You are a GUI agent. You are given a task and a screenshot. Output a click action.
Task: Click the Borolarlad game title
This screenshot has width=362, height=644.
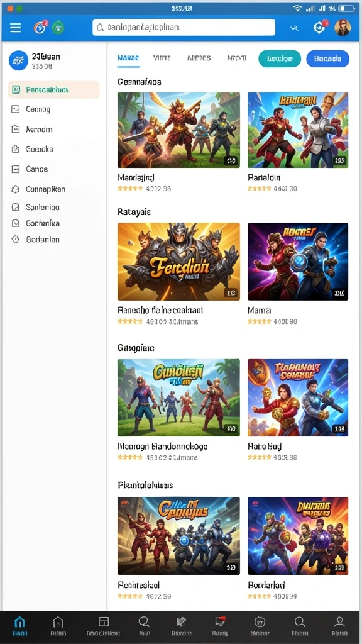(266, 585)
